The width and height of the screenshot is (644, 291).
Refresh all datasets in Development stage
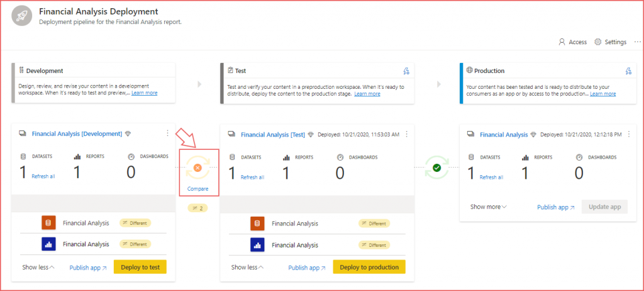[x=43, y=176]
